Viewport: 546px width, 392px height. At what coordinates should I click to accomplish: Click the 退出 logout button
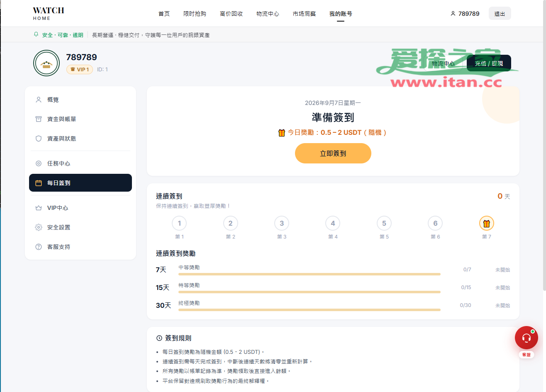click(x=500, y=14)
